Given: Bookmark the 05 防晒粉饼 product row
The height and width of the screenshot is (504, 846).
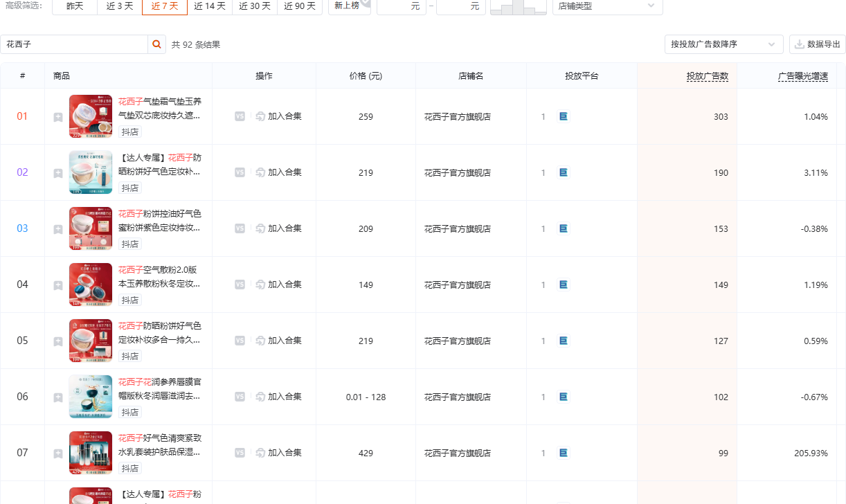Looking at the screenshot, I should (x=58, y=341).
